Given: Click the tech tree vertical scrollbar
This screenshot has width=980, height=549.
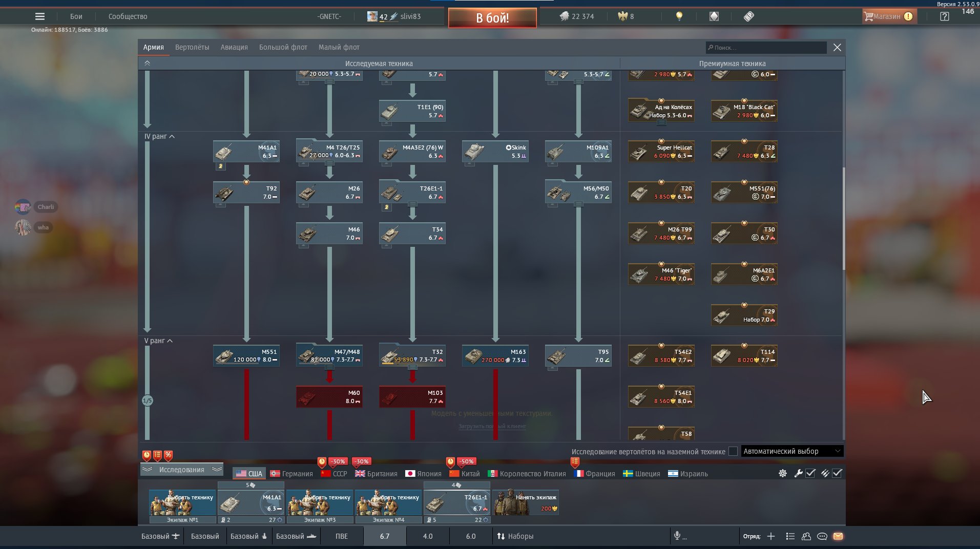Looking at the screenshot, I should coord(843,219).
